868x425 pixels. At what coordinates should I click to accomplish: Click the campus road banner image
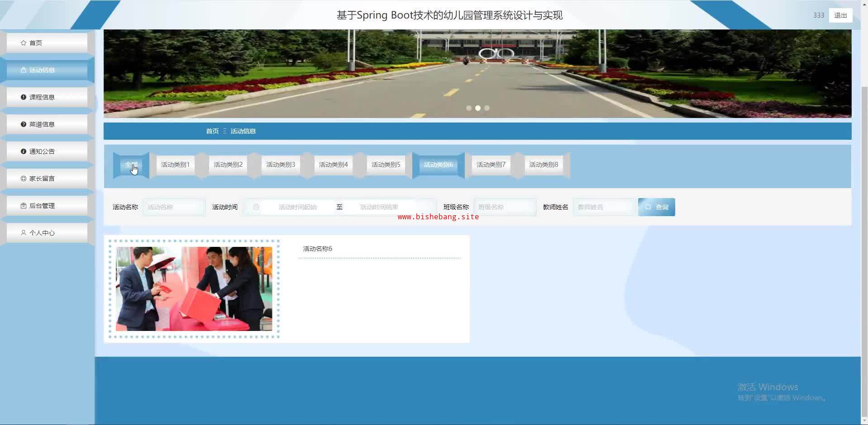point(477,74)
